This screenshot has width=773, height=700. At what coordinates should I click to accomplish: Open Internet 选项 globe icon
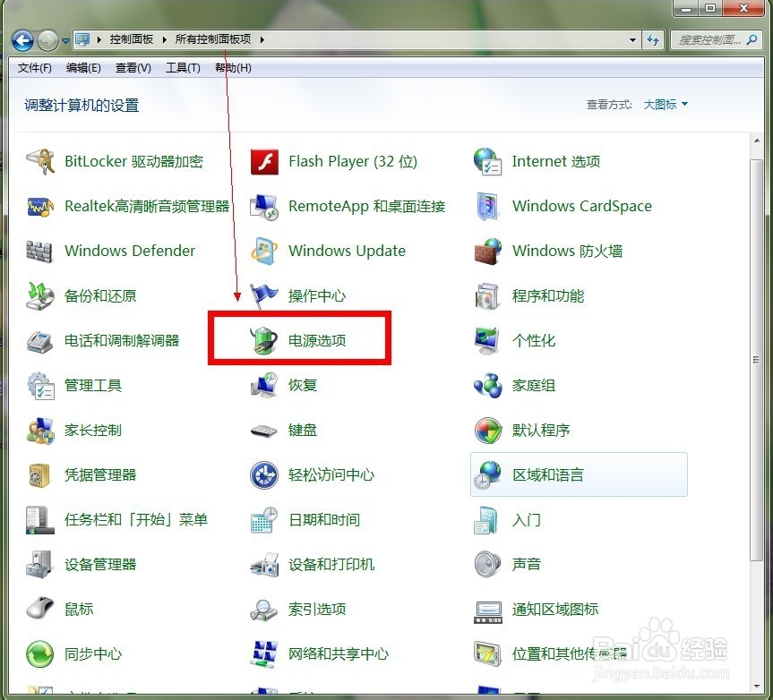[x=487, y=161]
